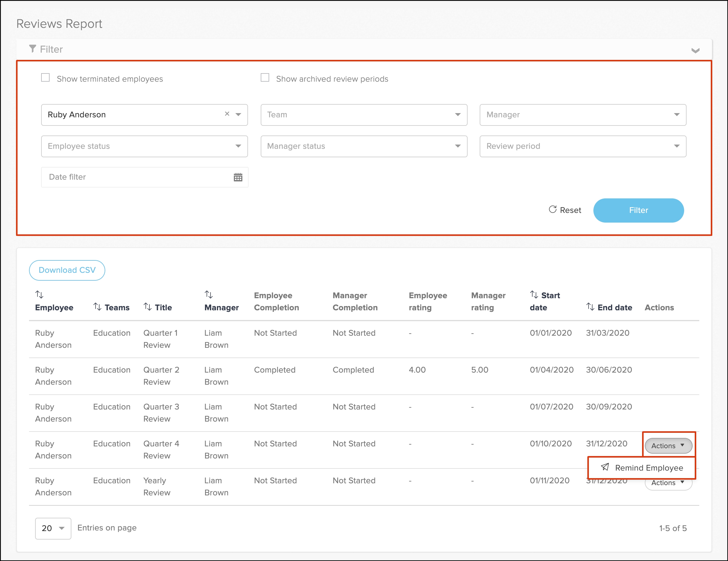
Task: Click the Quarter 3 Review title cell
Action: point(161,413)
